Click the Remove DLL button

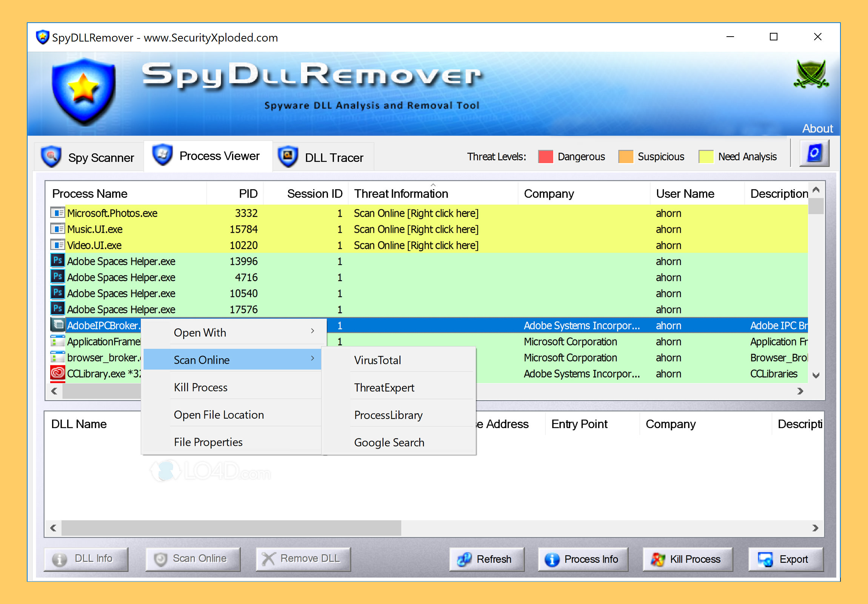303,559
